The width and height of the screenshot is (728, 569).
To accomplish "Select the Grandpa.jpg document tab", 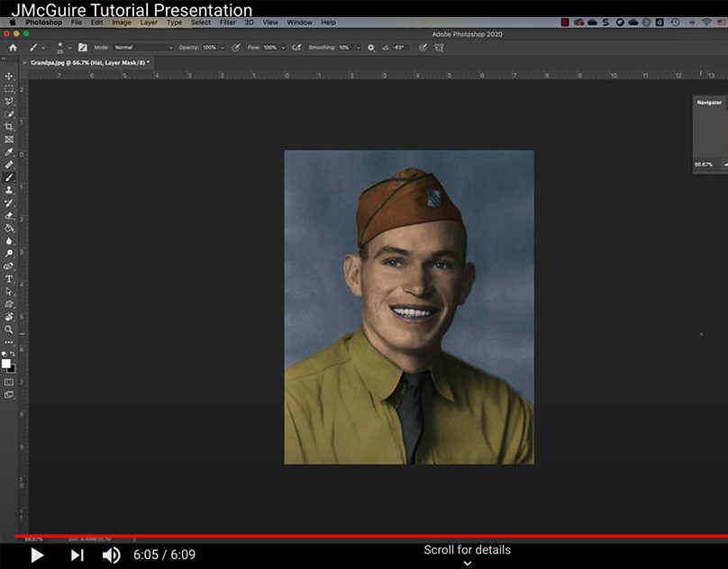I will [90, 63].
